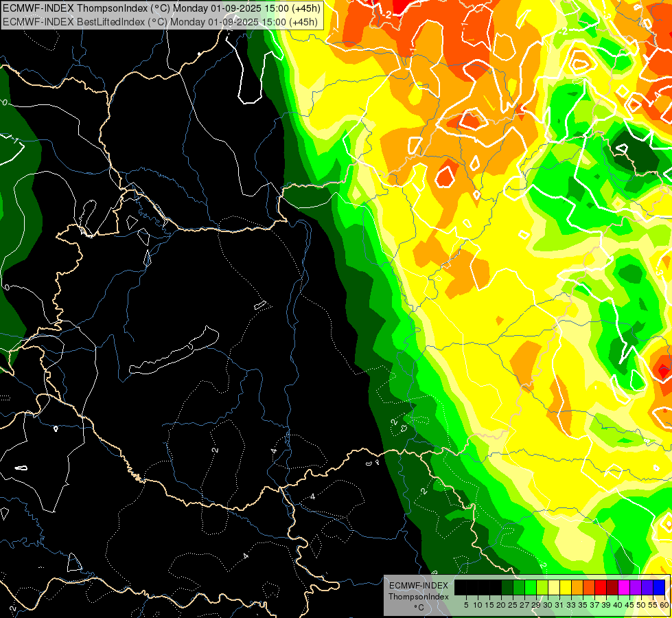Viewport: 672px width, 618px height.
Task: Select the violet 50–55 legend swatch
Action: pos(647,587)
